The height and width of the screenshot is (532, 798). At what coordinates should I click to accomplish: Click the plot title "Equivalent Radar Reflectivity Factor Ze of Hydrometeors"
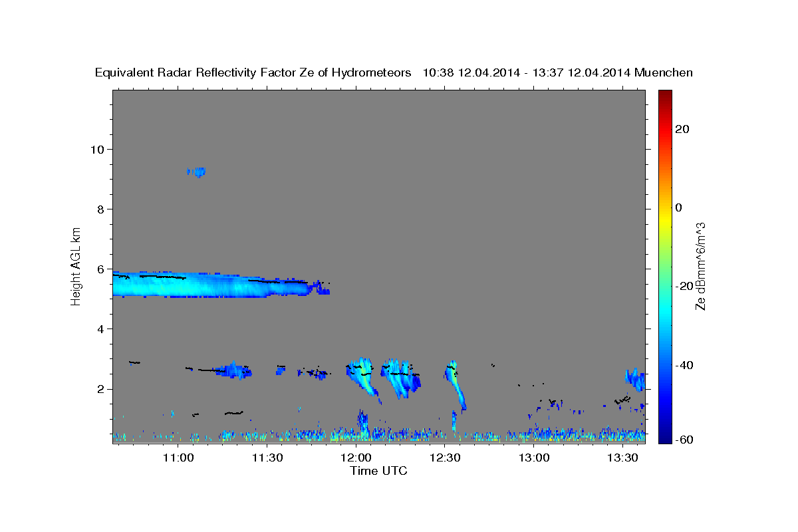click(253, 72)
